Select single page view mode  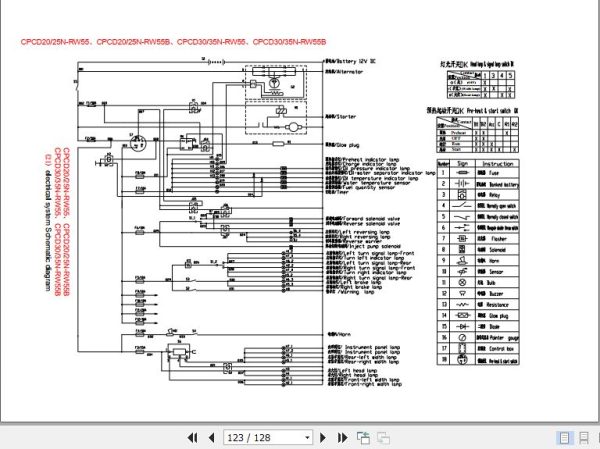(x=564, y=438)
